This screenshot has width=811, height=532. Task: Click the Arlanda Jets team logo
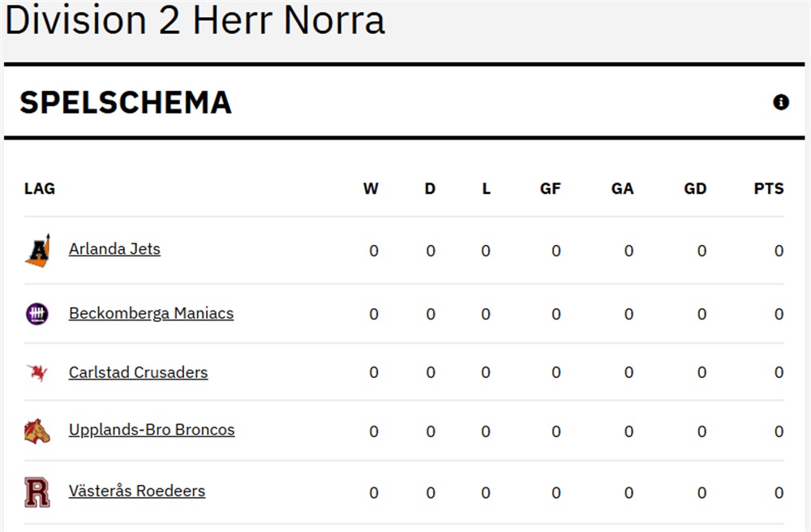click(x=38, y=251)
